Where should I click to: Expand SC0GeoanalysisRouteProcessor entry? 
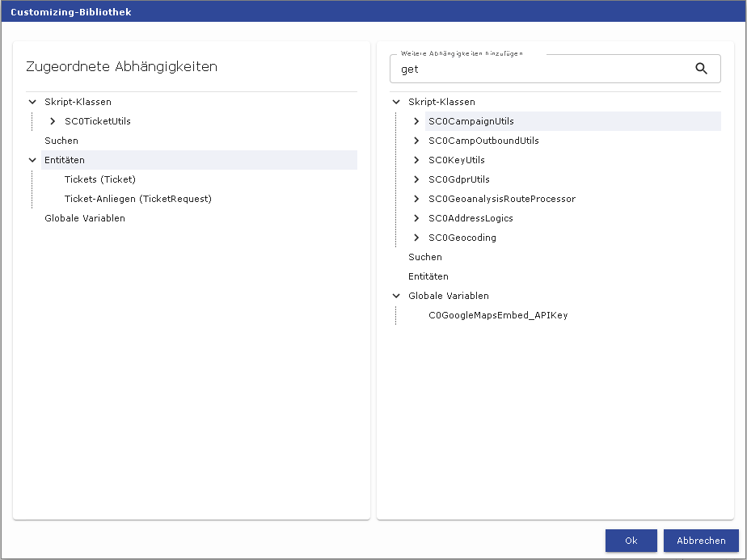pos(416,199)
